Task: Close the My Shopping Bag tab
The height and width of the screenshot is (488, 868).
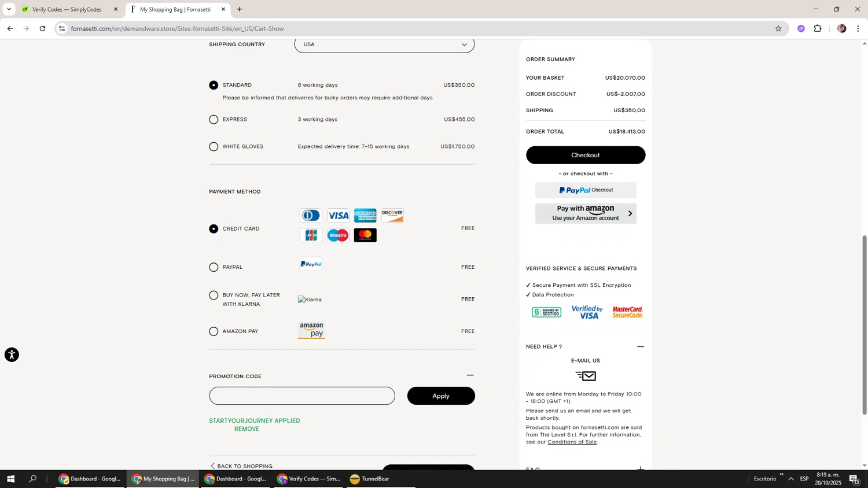Action: [x=223, y=9]
